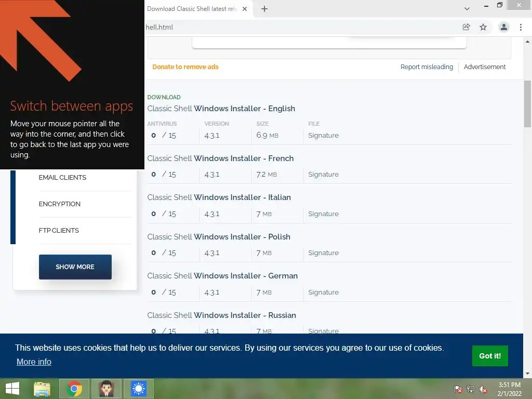Download Classic Shell Windows Installer - English
The width and height of the screenshot is (532, 399).
click(x=221, y=109)
